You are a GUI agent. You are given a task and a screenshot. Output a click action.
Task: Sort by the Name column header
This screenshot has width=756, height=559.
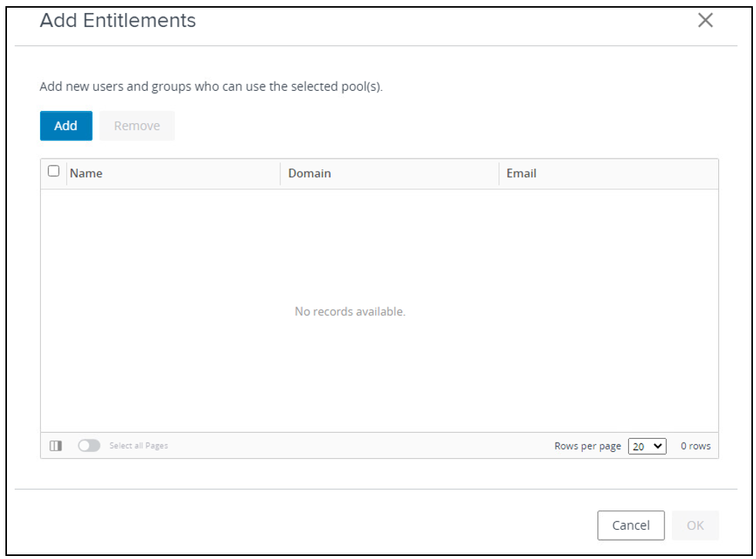click(x=86, y=174)
